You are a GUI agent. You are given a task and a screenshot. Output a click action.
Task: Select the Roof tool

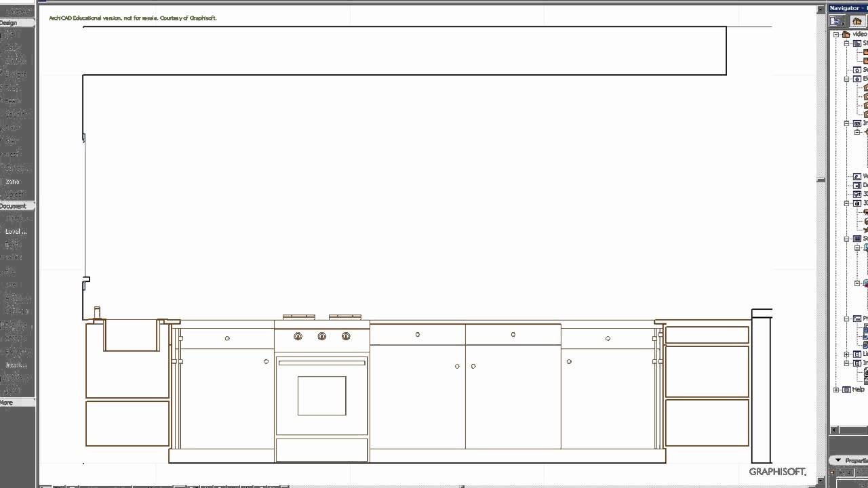(x=17, y=87)
